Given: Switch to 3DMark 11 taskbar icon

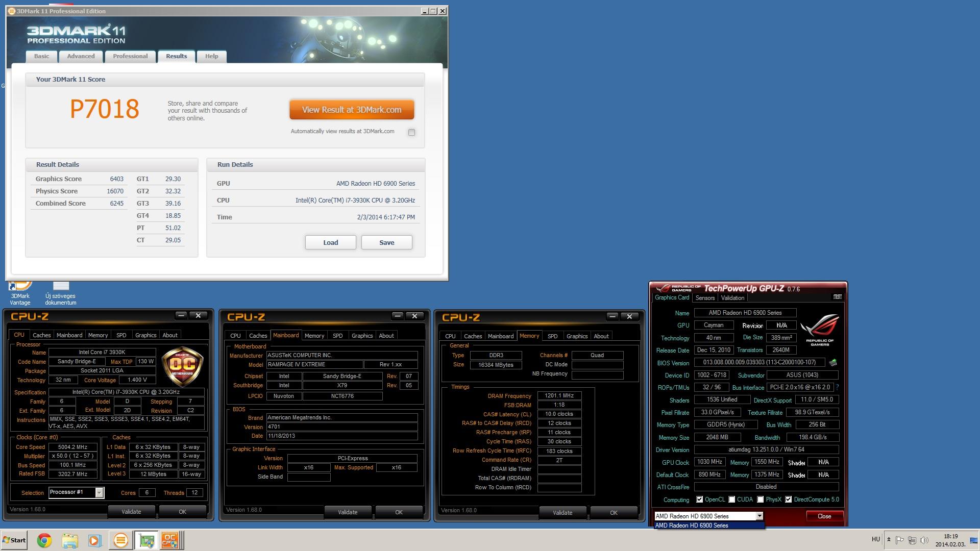Looking at the screenshot, I should [x=120, y=540].
